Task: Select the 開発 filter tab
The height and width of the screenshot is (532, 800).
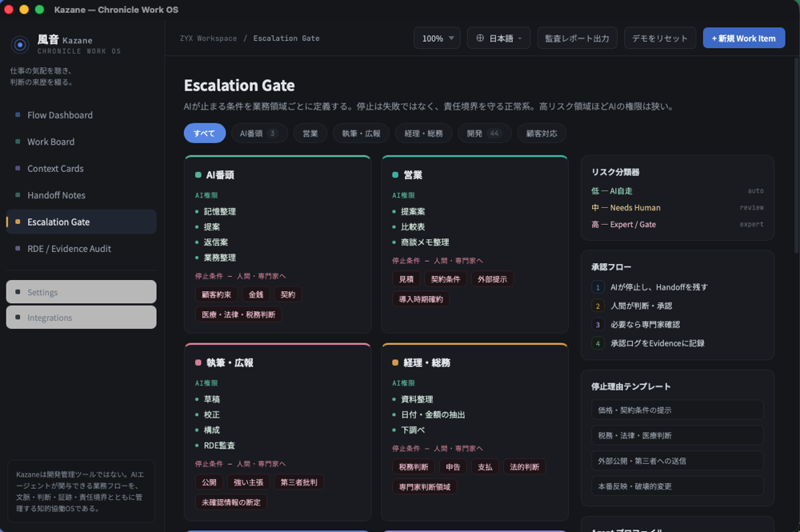Action: (x=484, y=133)
